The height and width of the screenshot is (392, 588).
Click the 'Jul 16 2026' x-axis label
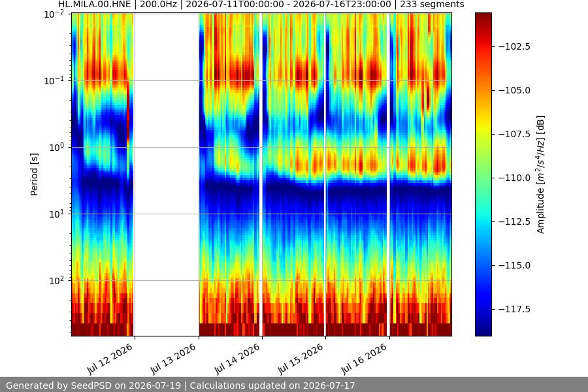click(364, 359)
